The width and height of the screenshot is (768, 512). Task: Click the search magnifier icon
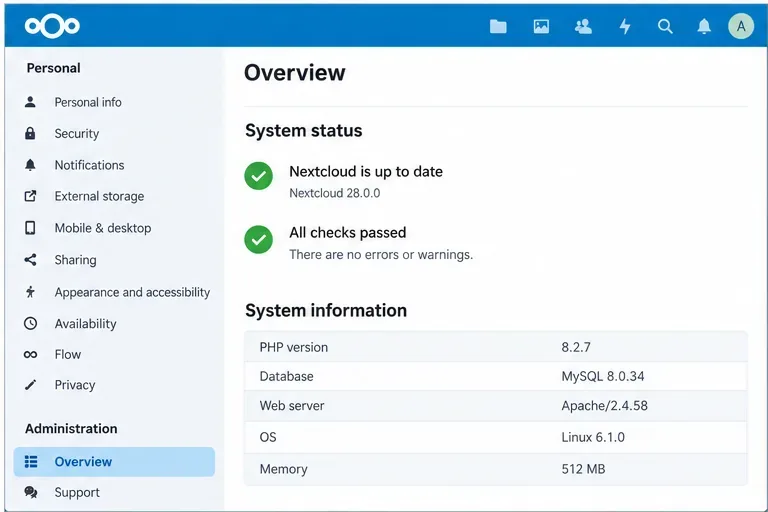click(x=665, y=26)
